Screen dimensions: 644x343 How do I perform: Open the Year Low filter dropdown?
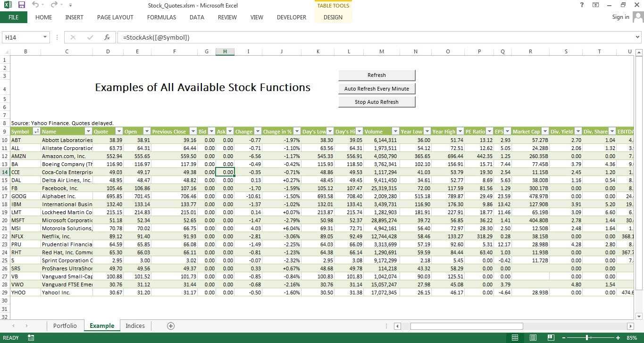click(x=427, y=132)
